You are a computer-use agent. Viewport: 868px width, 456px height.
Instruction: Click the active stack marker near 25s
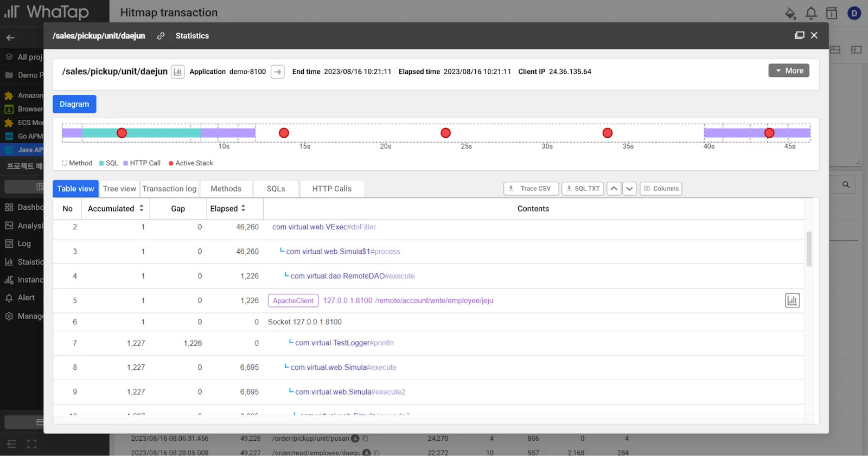coord(445,133)
